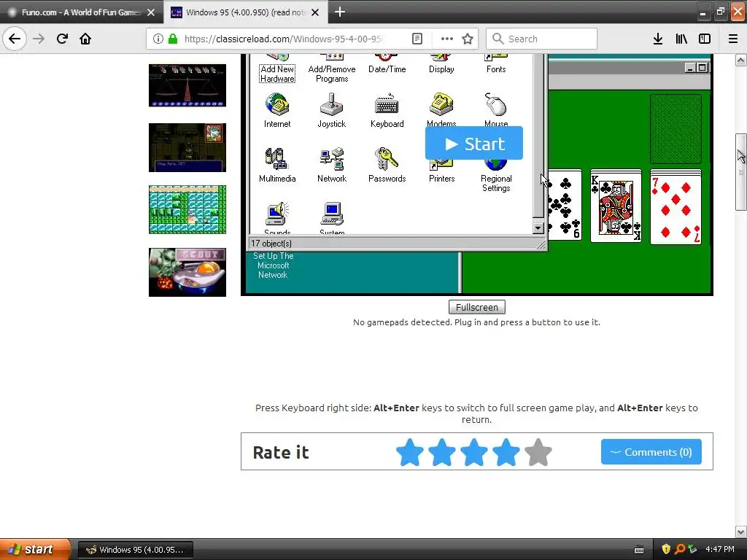Open the page actions three-dots menu
Viewport: 747px width, 560px height.
pyautogui.click(x=447, y=39)
